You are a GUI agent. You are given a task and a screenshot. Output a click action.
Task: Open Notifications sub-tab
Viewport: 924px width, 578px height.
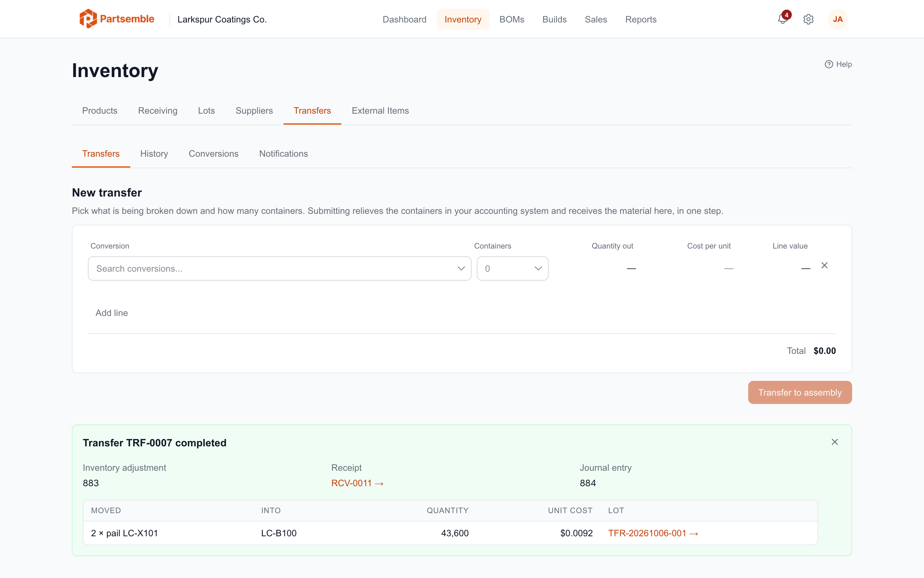[283, 154]
